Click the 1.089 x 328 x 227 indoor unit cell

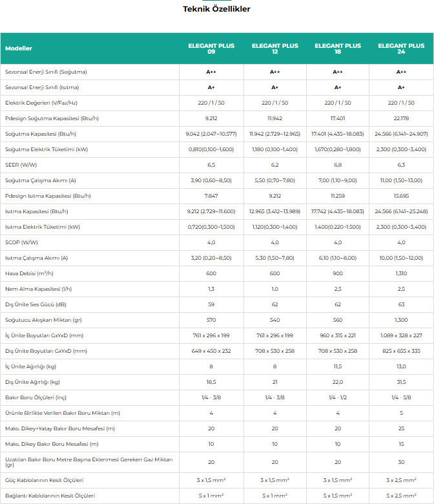coord(401,335)
